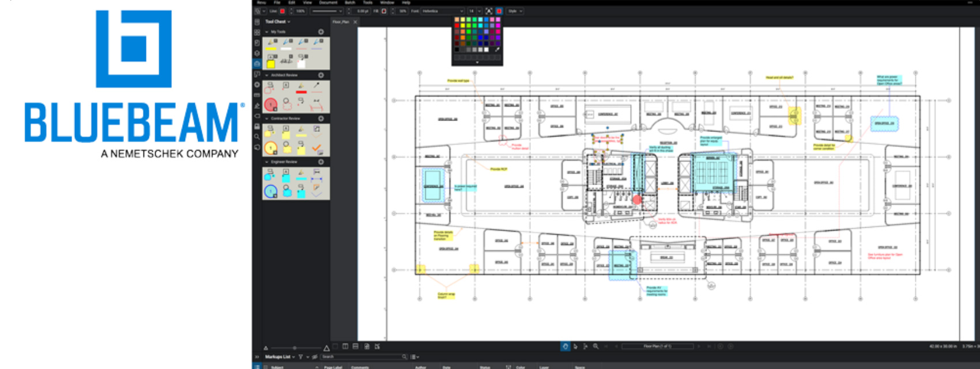The height and width of the screenshot is (369, 980).
Task: Select the Pan hand tool
Action: tap(565, 347)
